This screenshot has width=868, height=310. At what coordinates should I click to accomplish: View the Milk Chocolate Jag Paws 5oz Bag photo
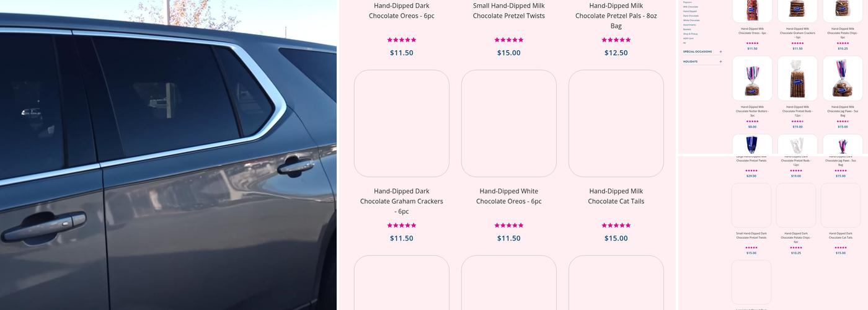(843, 79)
